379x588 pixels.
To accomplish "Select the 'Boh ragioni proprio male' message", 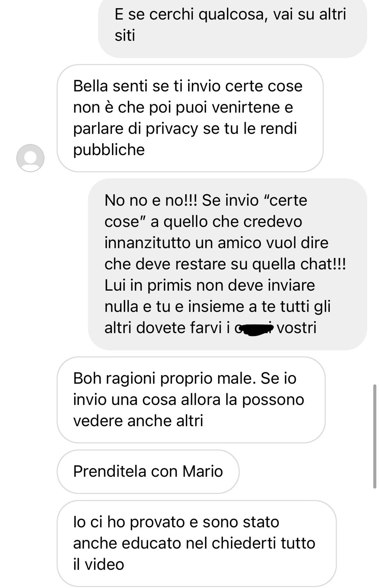I will point(191,400).
